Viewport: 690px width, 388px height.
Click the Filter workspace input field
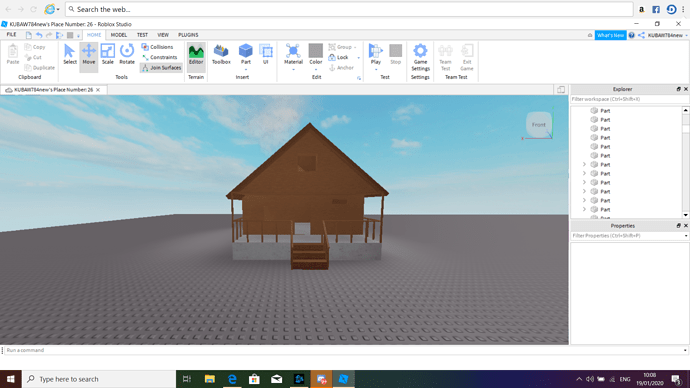629,99
